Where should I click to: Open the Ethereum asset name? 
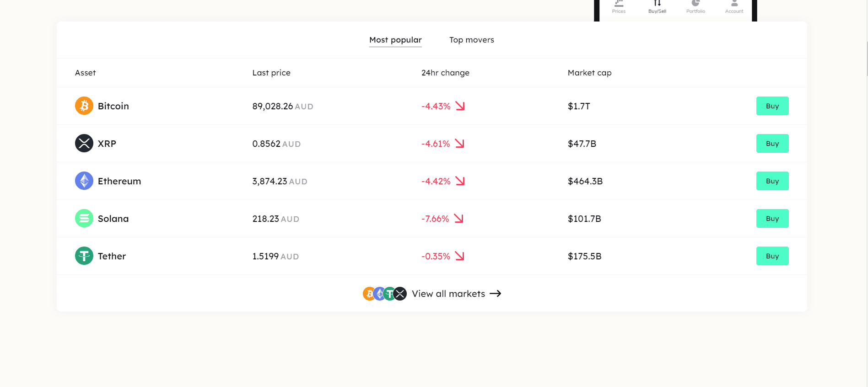(119, 181)
